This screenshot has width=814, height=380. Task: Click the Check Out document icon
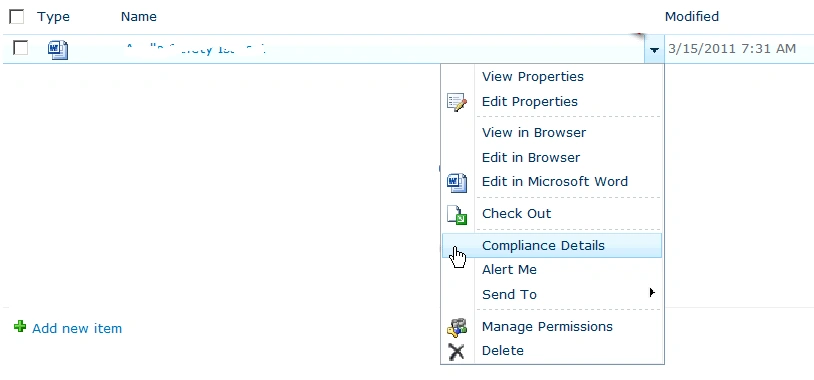[x=457, y=214]
